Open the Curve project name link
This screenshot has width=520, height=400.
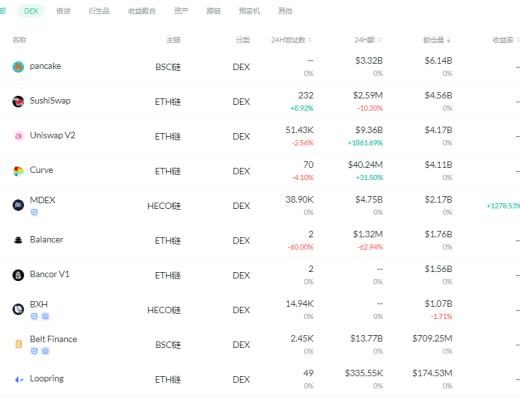point(41,170)
